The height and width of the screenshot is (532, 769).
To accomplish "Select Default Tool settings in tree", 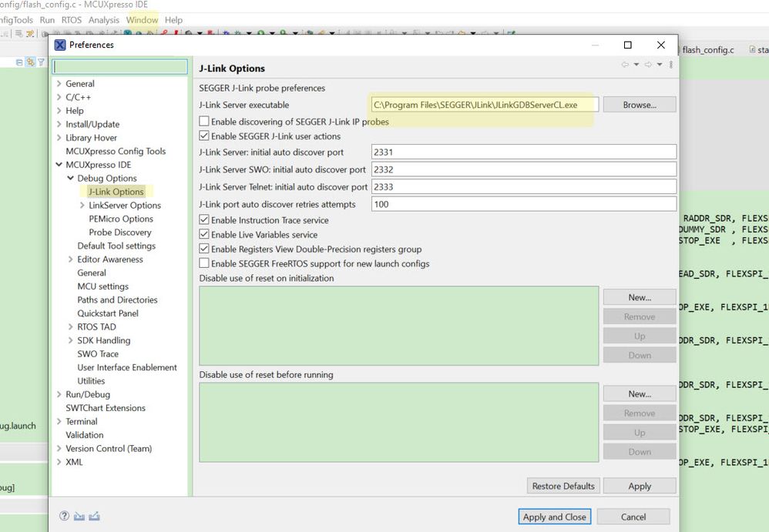I will coord(116,246).
